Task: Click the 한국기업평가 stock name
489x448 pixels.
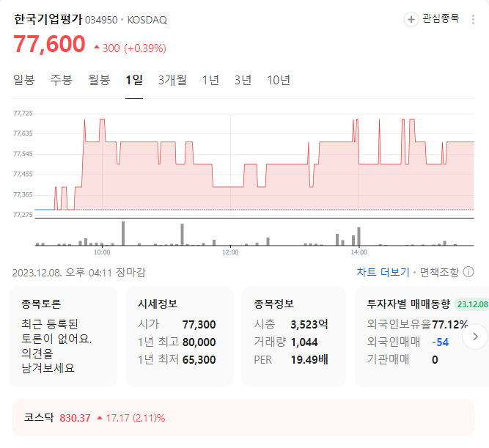Action: click(x=48, y=19)
